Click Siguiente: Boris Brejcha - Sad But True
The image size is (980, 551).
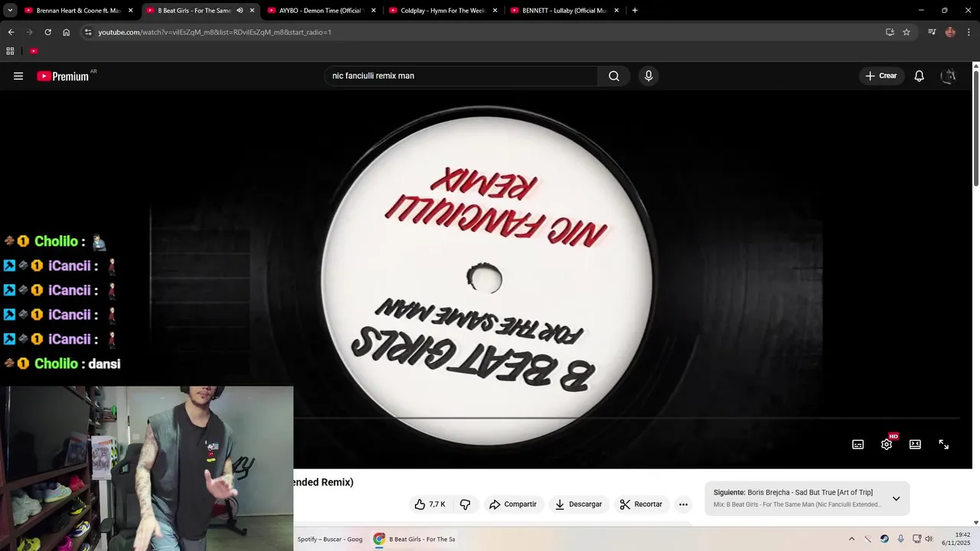point(793,493)
